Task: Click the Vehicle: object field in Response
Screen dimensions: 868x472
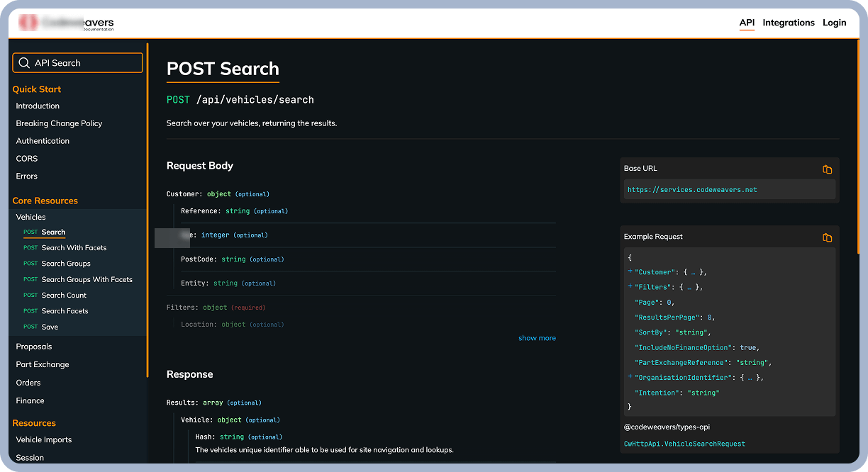Action: [230, 420]
